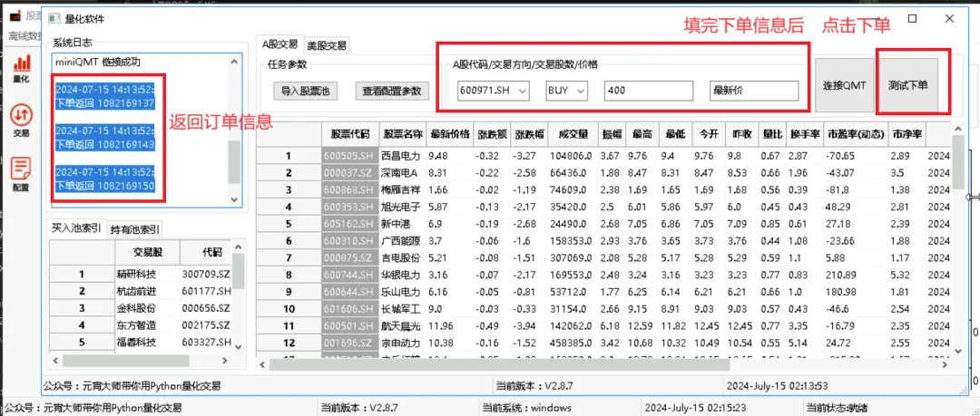This screenshot has height=416, width=980.
Task: Click the 乐山电力 name cell
Action: [402, 292]
